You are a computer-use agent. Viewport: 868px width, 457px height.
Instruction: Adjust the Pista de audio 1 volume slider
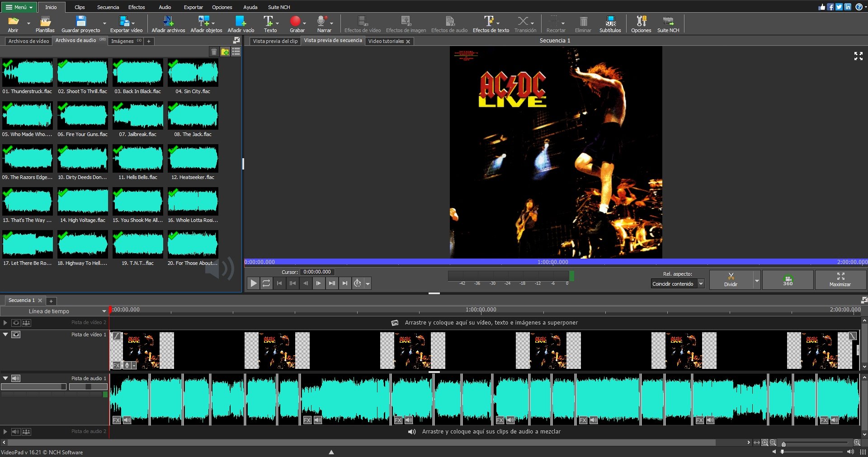coord(33,387)
